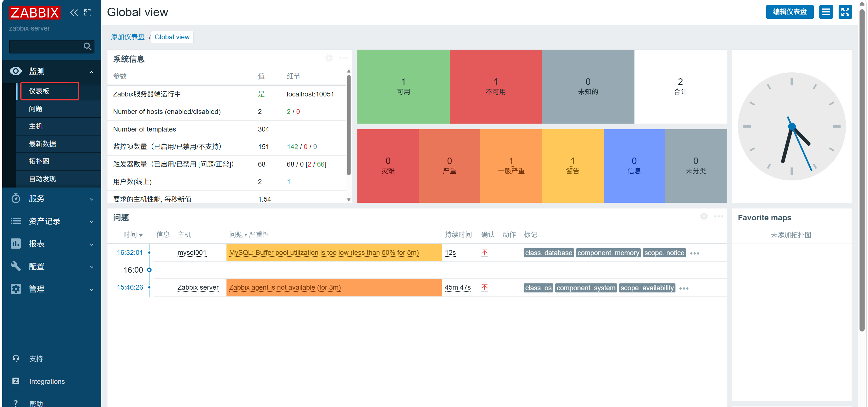Click the 系统信息 widget scrollbar down arrow
This screenshot has width=868, height=407.
click(349, 200)
